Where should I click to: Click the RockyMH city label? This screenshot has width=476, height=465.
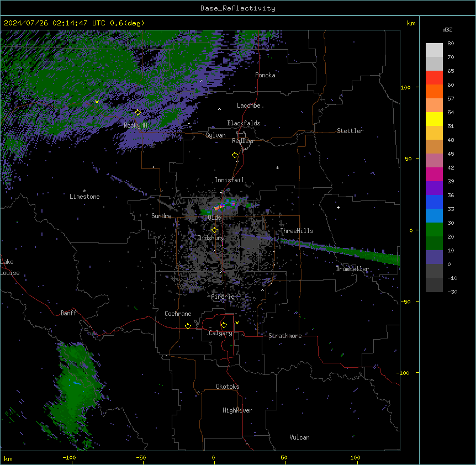(x=135, y=125)
